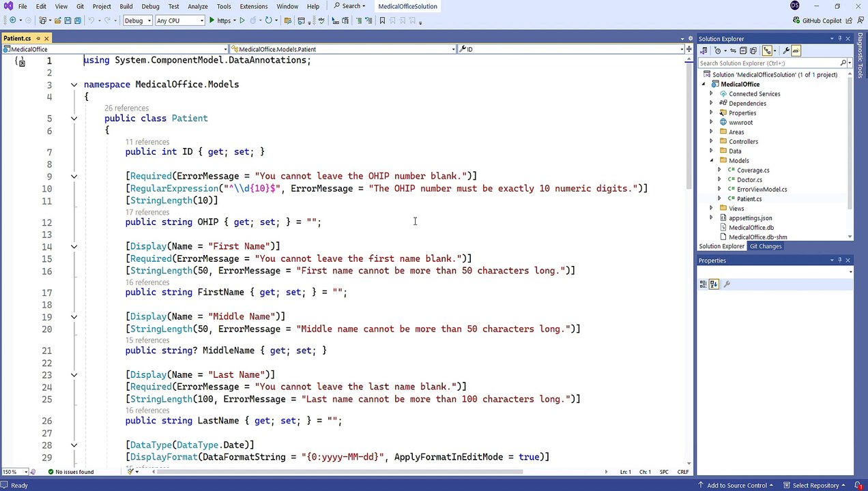
Task: Open the Debug menu
Action: (150, 6)
